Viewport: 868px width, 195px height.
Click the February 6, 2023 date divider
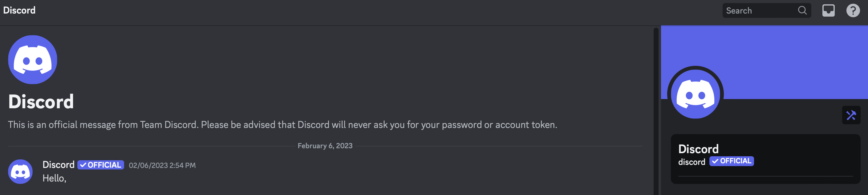[325, 146]
